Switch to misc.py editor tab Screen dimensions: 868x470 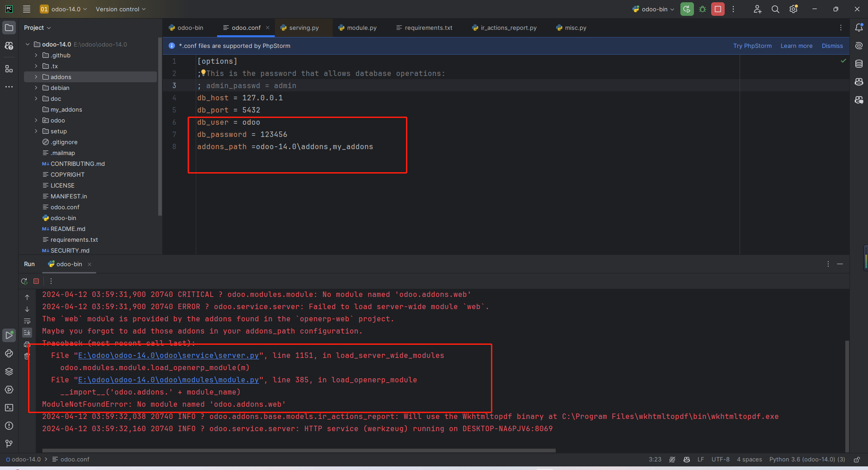571,28
